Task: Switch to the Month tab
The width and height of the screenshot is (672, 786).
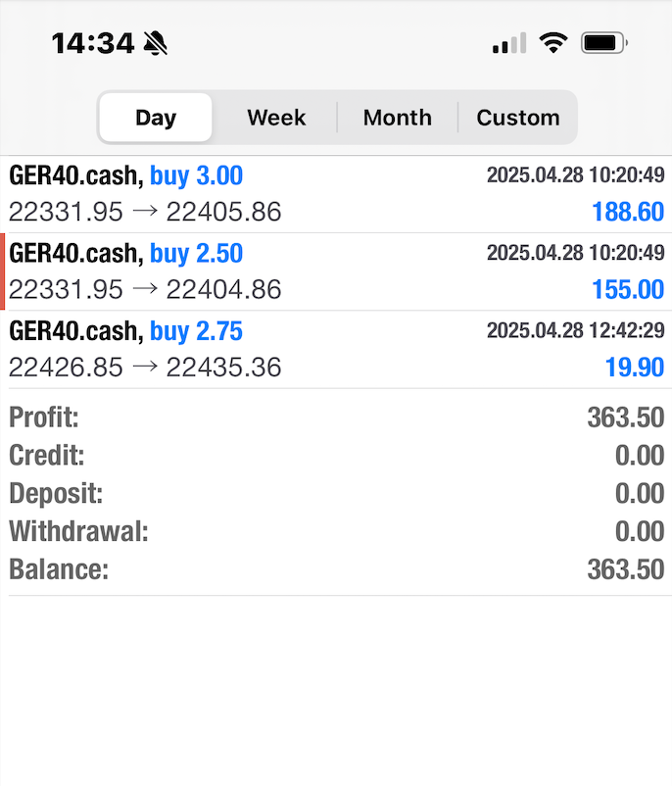Action: [397, 118]
